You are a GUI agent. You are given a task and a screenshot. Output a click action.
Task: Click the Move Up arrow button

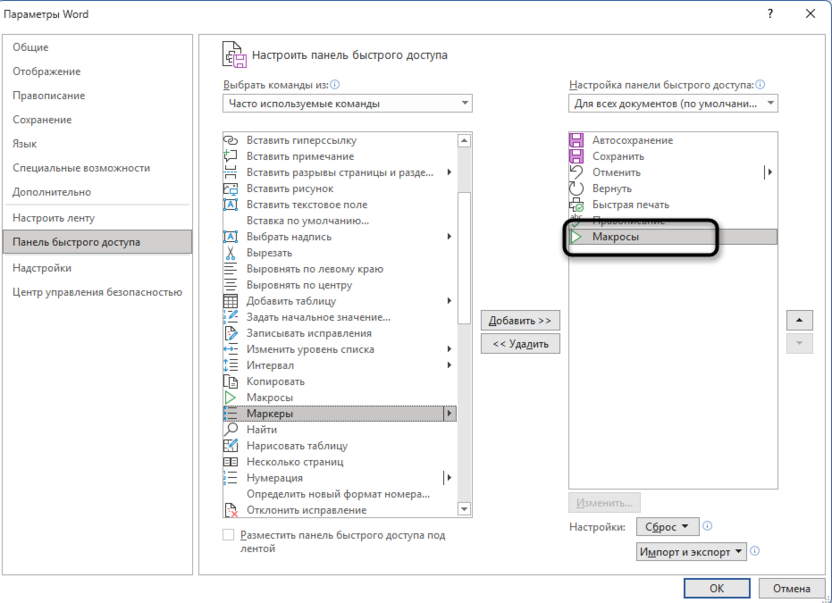[799, 320]
